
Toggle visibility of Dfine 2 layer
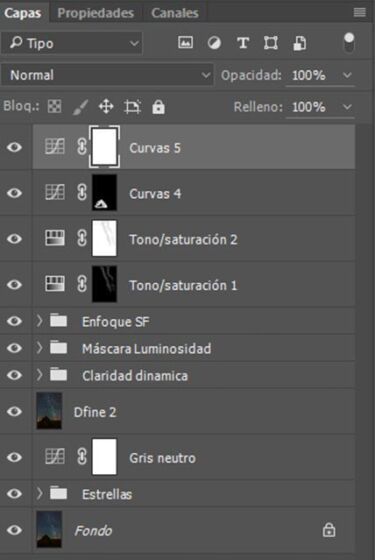click(14, 411)
